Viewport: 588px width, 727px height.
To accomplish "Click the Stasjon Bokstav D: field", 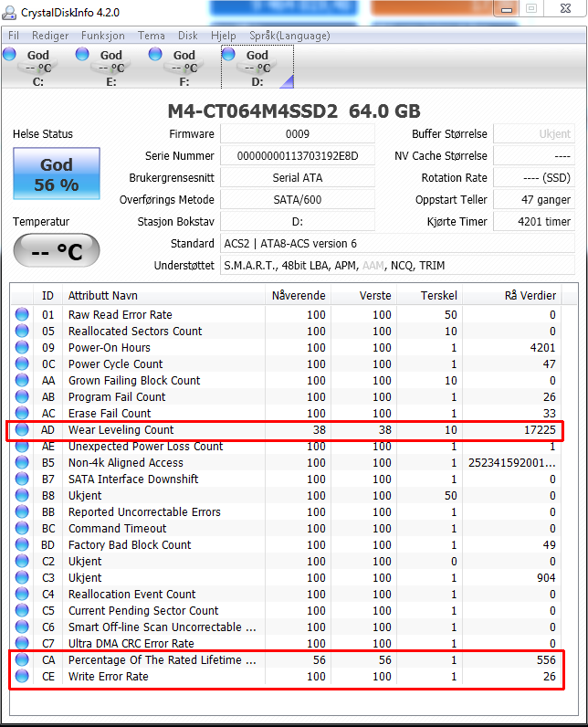I will [297, 222].
